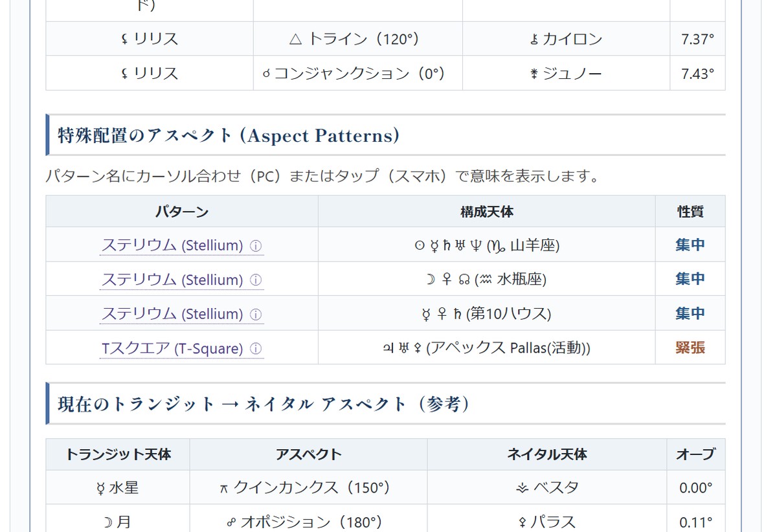Click info icon beside Capricorn Stellium pattern
This screenshot has width=777, height=532.
click(256, 246)
